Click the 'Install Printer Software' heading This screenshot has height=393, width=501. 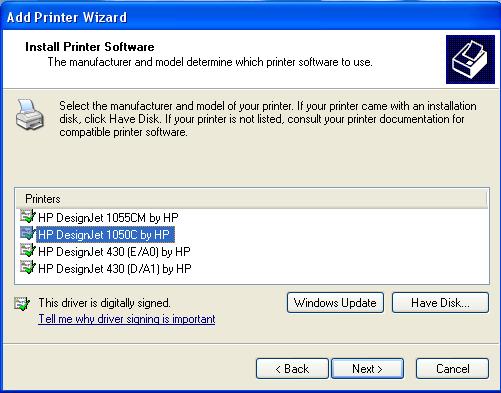point(90,47)
